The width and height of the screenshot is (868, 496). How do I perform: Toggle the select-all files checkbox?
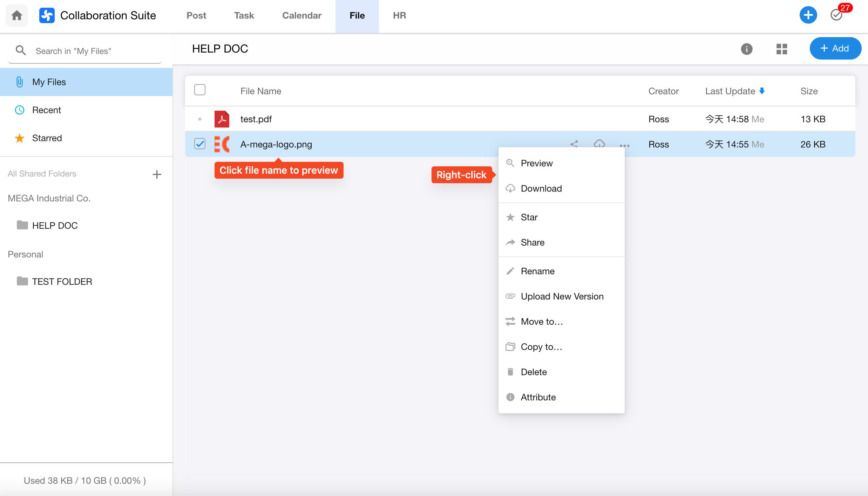(x=200, y=90)
